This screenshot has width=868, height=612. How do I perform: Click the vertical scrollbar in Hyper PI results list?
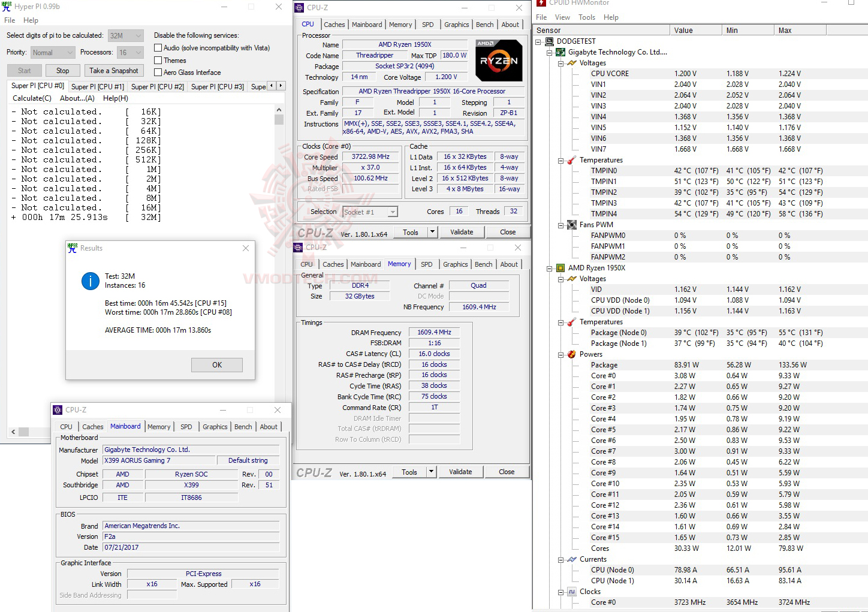[279, 119]
